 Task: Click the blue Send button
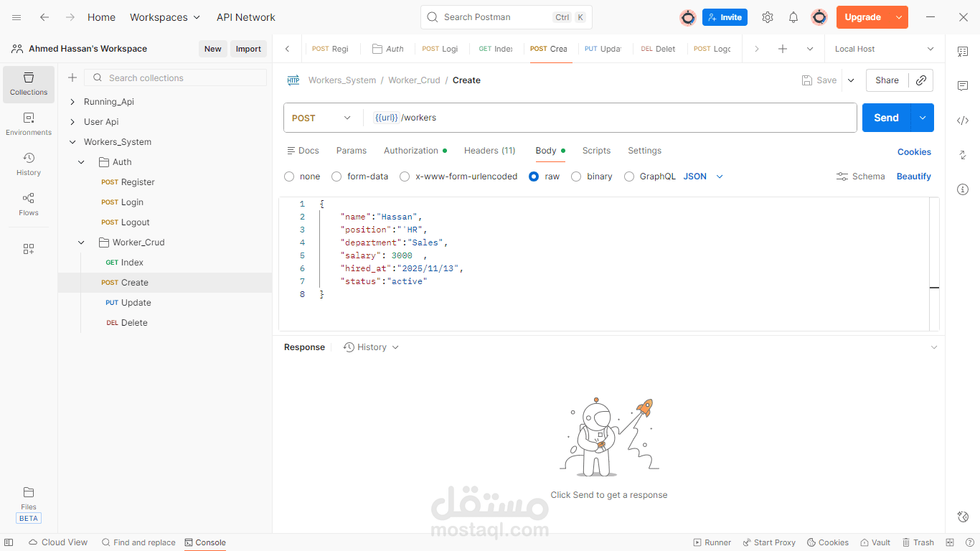(887, 118)
